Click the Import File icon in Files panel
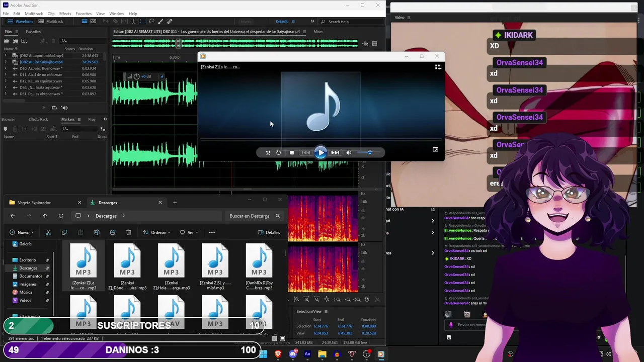The width and height of the screenshot is (644, 362). click(x=16, y=41)
